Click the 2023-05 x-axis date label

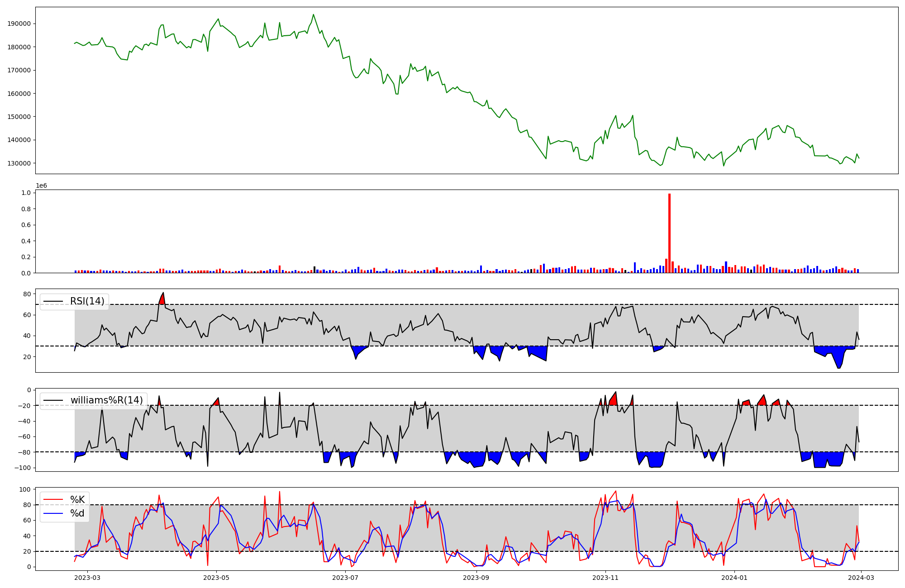pyautogui.click(x=216, y=578)
